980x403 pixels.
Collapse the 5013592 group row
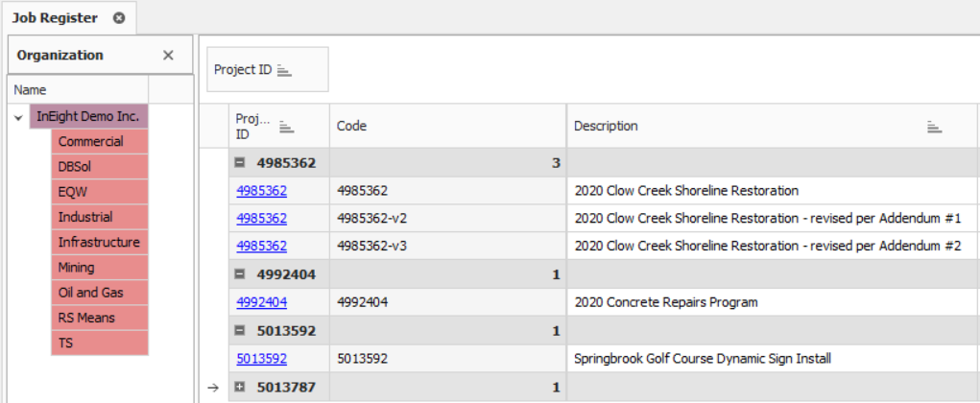coord(240,331)
